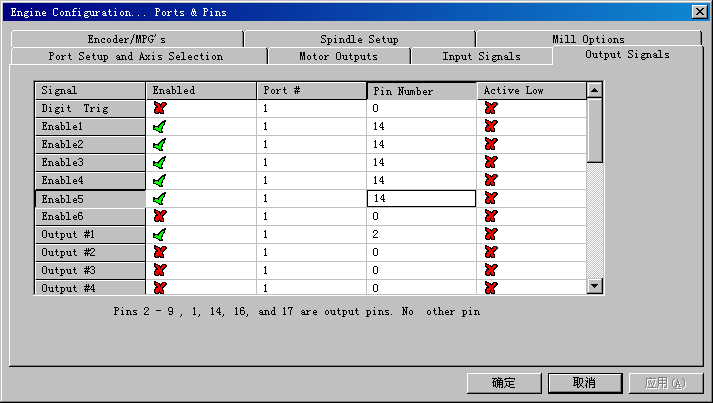This screenshot has height=403, width=713.
Task: Close the Engine Configuration dialog
Action: coord(699,12)
